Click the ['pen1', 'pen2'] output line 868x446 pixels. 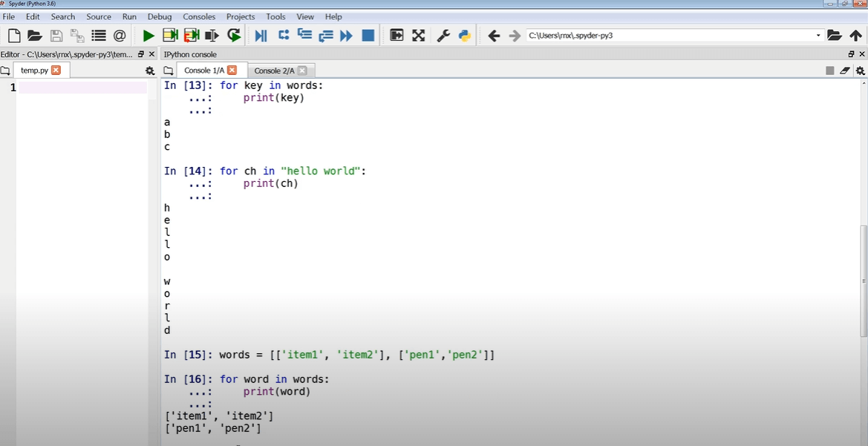click(212, 428)
